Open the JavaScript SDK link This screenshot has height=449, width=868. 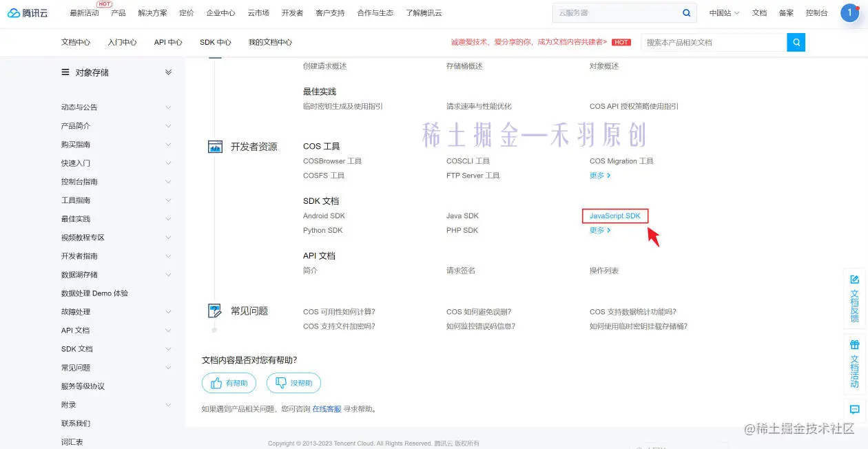(615, 216)
